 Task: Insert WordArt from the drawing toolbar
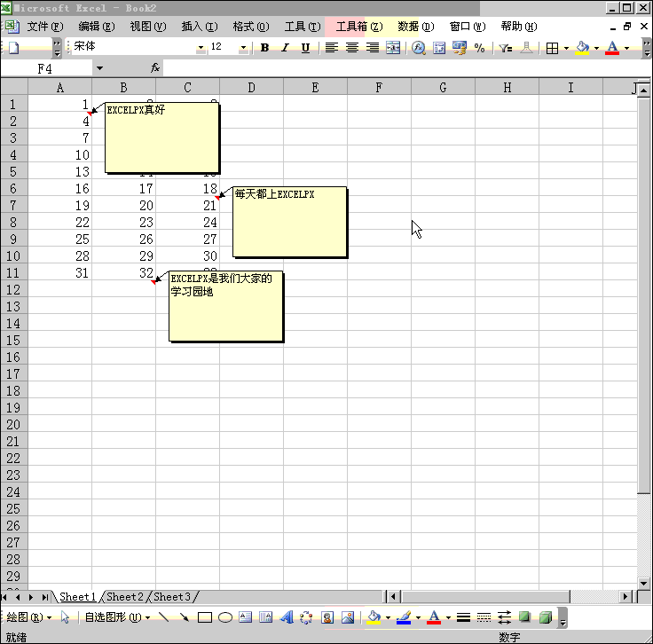287,617
